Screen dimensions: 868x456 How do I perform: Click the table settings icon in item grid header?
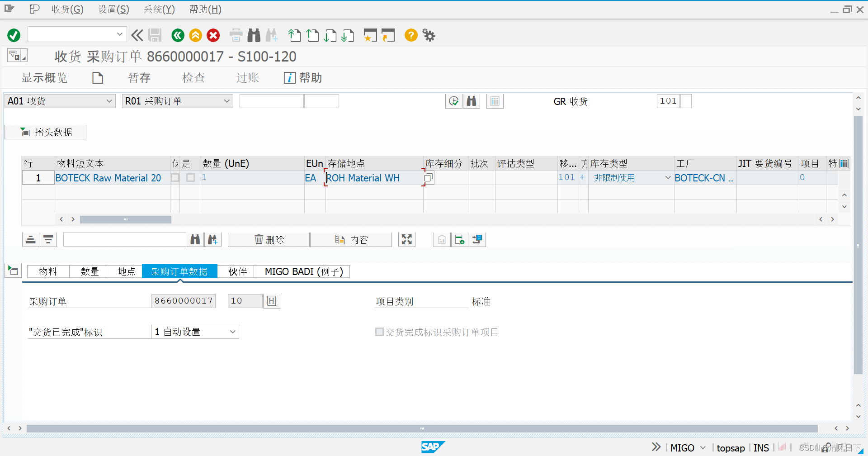coord(844,163)
